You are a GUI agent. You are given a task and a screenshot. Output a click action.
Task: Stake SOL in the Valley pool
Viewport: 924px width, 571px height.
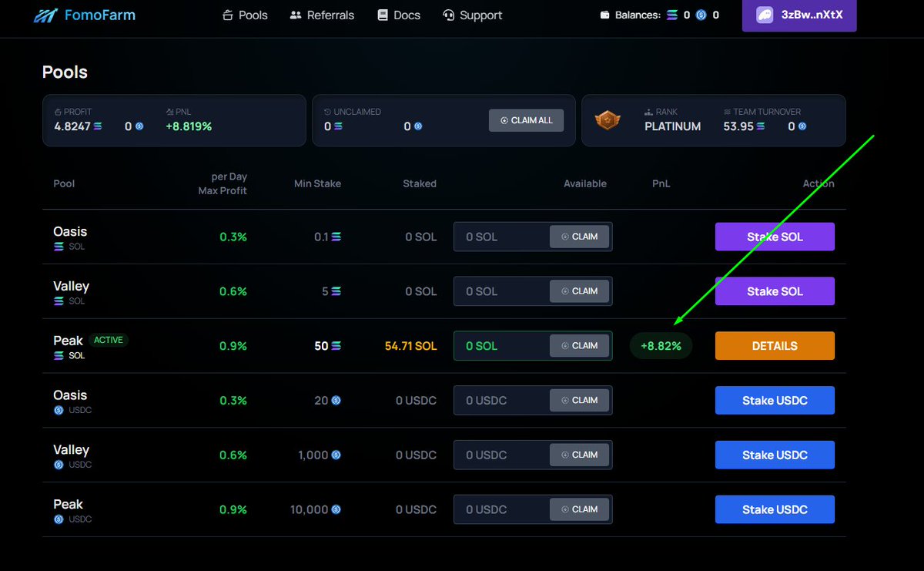(x=775, y=291)
